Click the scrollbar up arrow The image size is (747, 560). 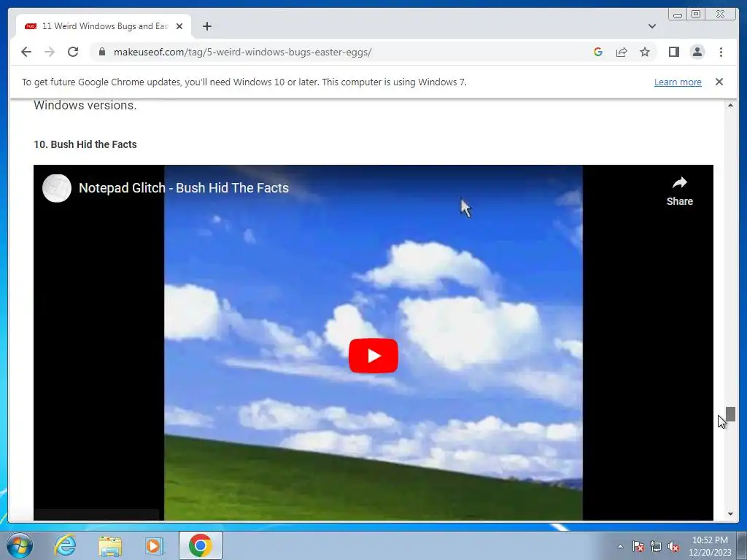(x=730, y=105)
